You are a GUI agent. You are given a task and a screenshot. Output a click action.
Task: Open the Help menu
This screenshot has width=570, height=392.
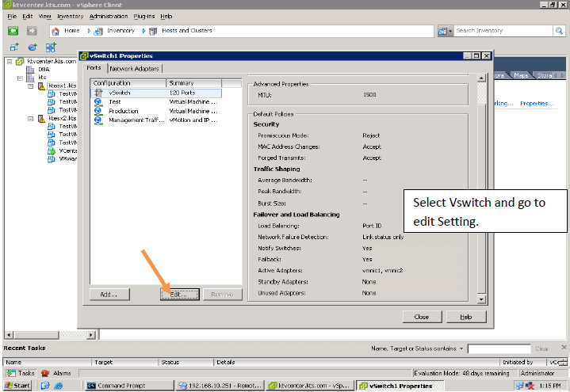(166, 17)
